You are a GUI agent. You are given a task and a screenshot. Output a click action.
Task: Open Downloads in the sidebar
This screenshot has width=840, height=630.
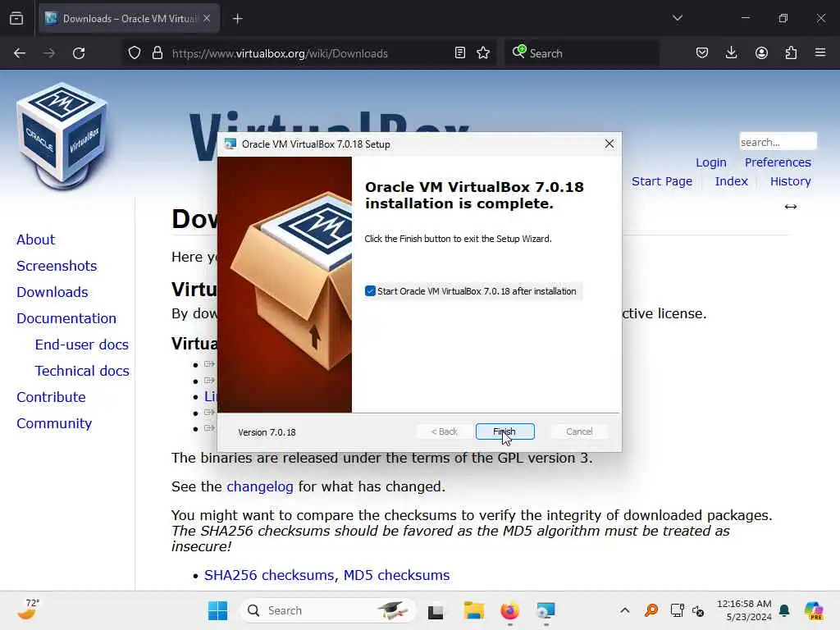(52, 292)
